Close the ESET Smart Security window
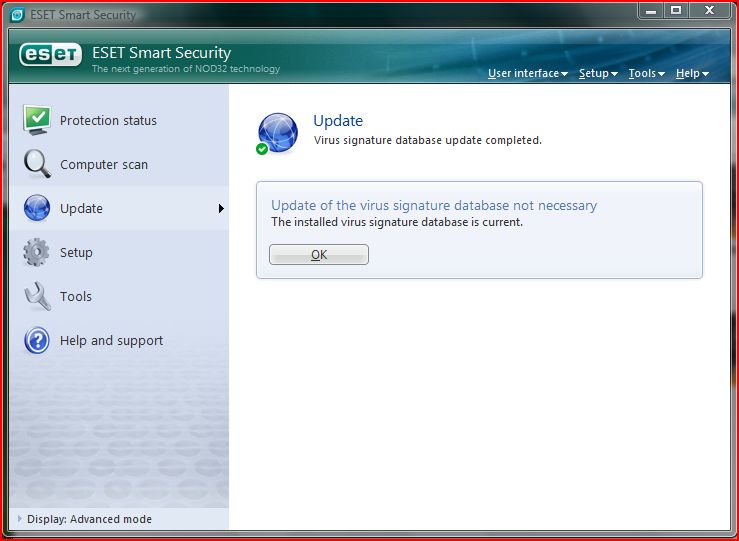Viewport: 739px width, 541px height. [x=709, y=11]
